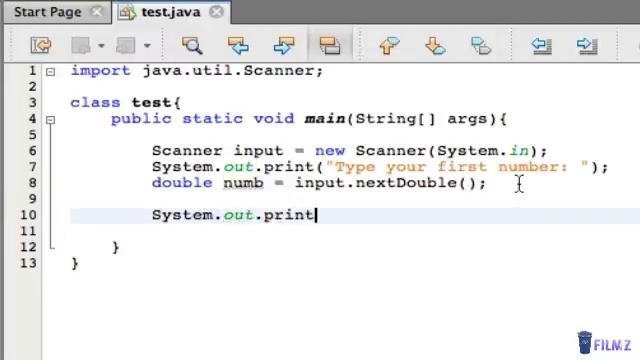Click the Last Edit location icon
Viewport: 640px width, 360px height.
click(41, 45)
